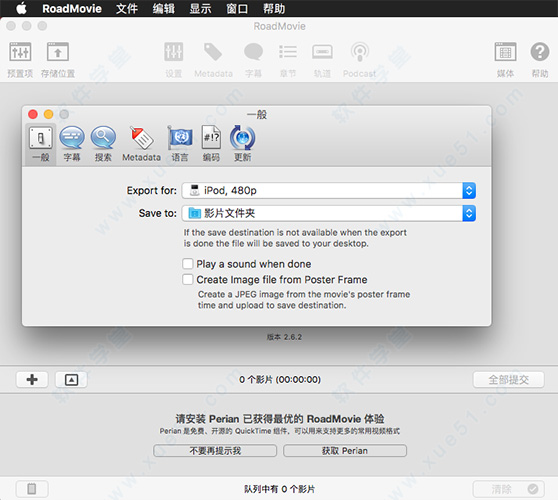Click the version 2.6.2 label
The image size is (558, 500).
(284, 337)
